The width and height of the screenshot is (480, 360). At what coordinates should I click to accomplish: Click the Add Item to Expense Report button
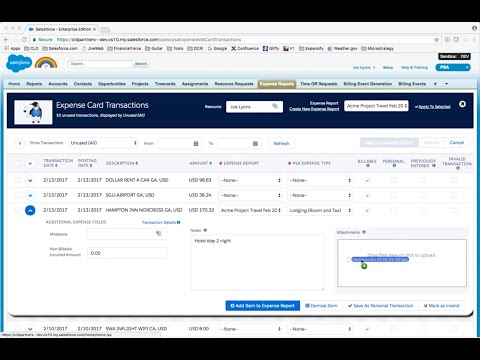click(x=263, y=306)
